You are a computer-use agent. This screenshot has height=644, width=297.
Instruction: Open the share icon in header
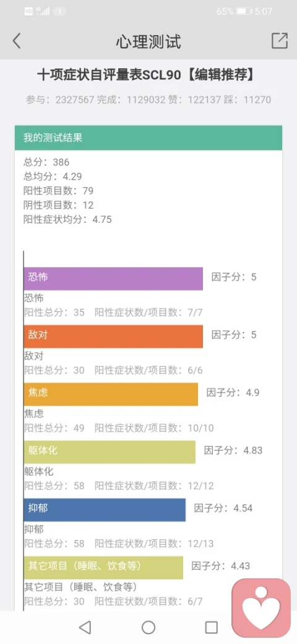click(x=279, y=41)
